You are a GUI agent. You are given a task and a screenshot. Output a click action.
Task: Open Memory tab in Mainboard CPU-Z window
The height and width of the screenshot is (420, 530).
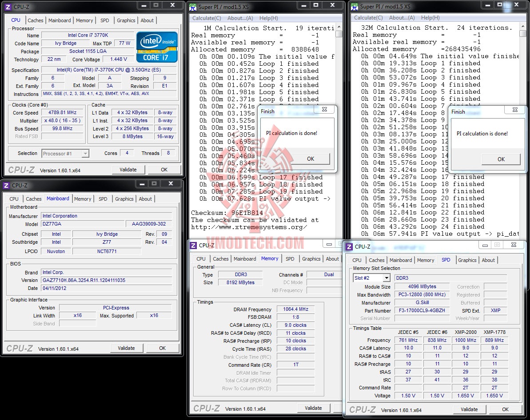point(83,199)
